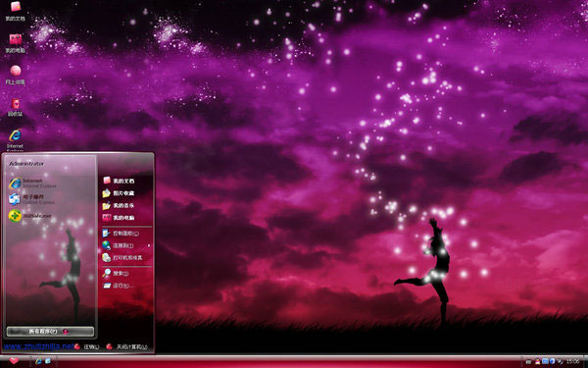Open the 我的文档 desktop icon
The height and width of the screenshot is (368, 588).
(x=16, y=11)
